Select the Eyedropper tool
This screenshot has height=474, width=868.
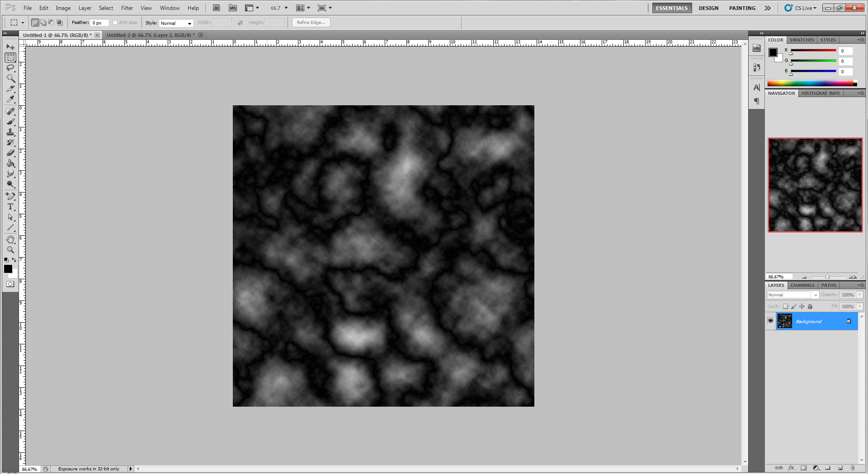pyautogui.click(x=10, y=99)
